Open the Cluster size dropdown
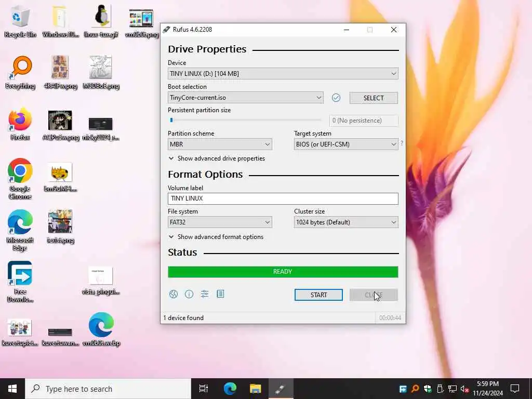Screen dimensions: 532x399 [x=346, y=222]
